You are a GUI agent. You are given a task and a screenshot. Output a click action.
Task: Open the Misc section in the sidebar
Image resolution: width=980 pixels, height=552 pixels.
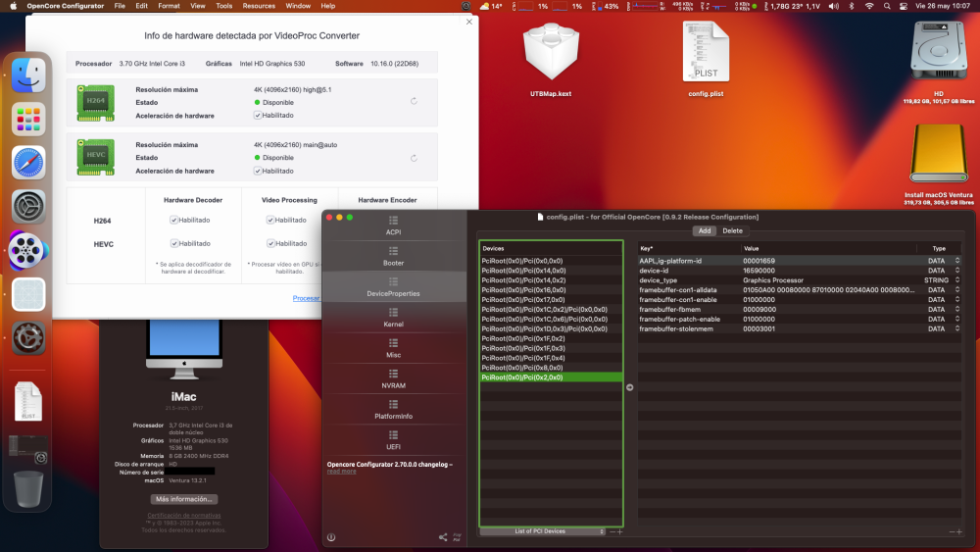[393, 348]
